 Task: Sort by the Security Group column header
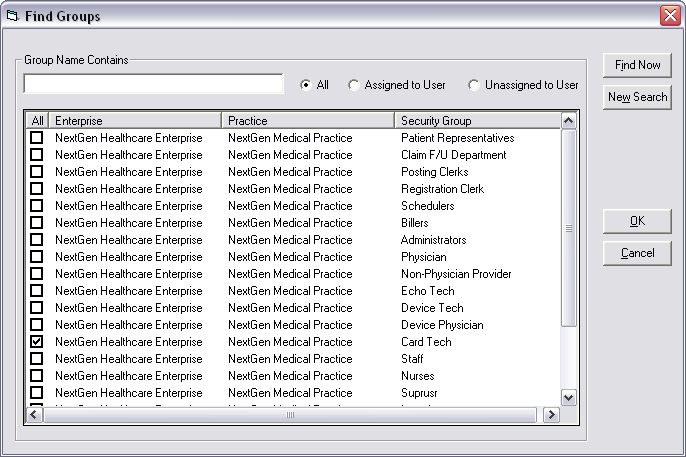click(478, 121)
